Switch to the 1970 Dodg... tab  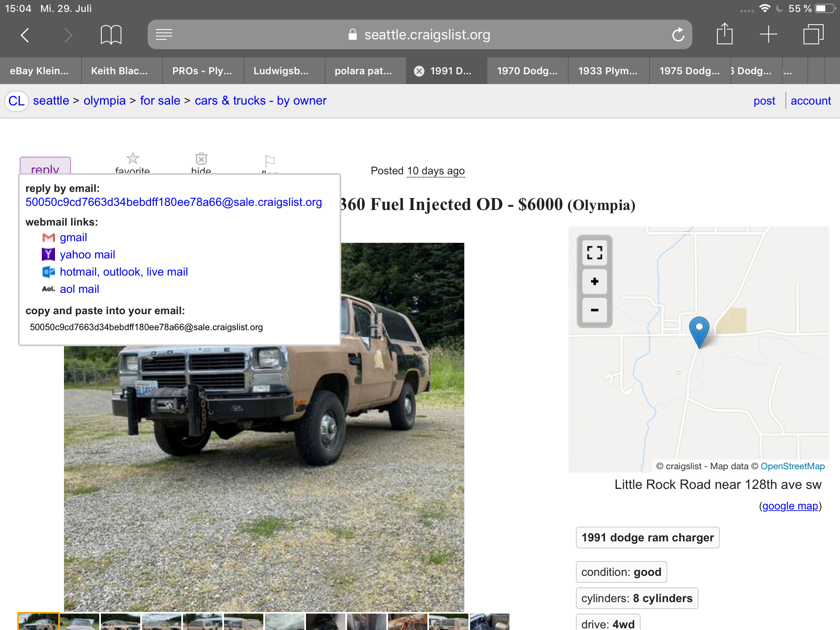point(527,71)
